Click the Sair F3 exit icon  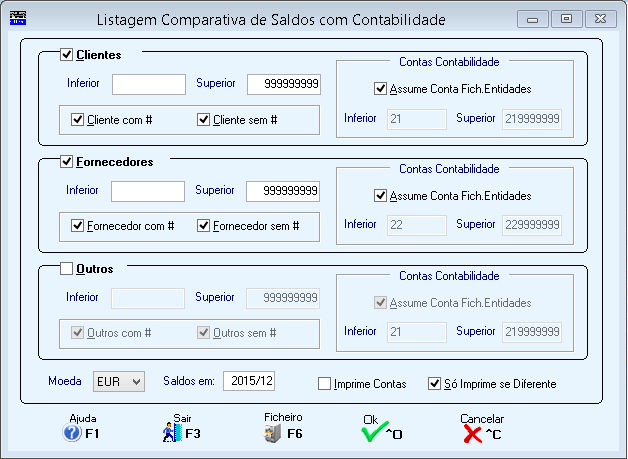tap(171, 433)
